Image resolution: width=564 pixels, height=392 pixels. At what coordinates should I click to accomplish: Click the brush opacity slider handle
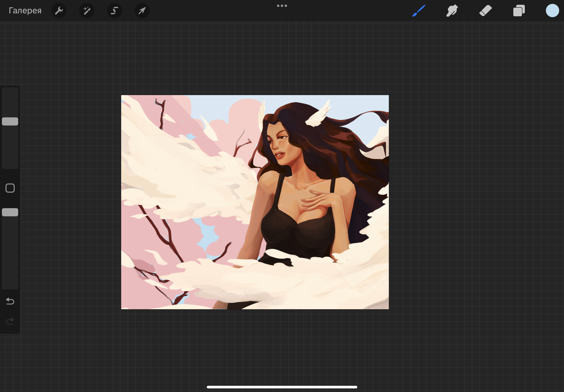pyautogui.click(x=10, y=212)
